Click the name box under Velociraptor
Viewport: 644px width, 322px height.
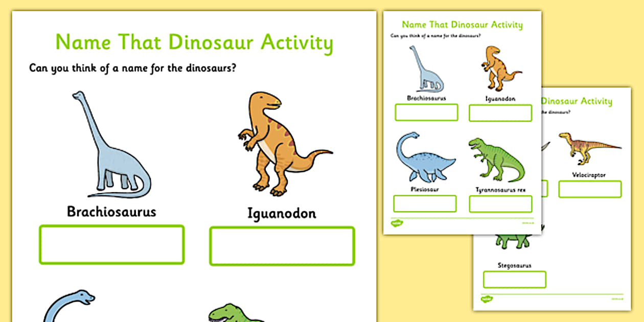(589, 189)
